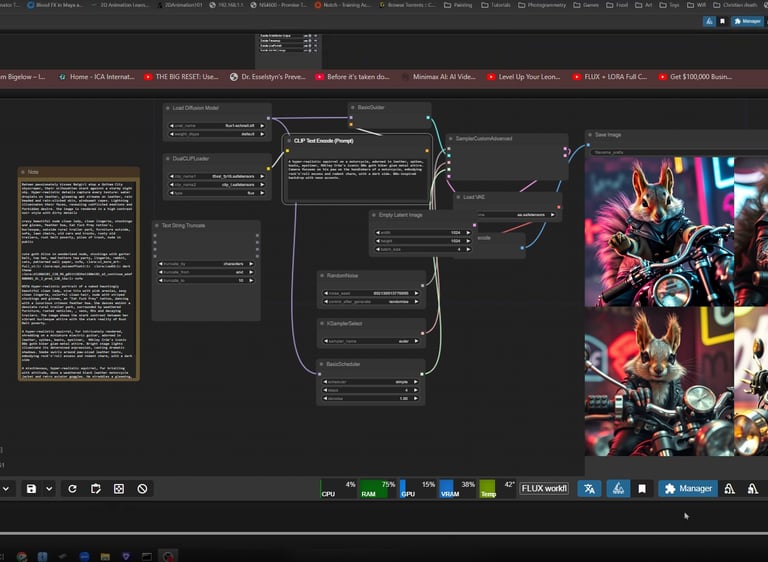Open the 'Minimax AI: AI Vide...' bookmark

[444, 76]
